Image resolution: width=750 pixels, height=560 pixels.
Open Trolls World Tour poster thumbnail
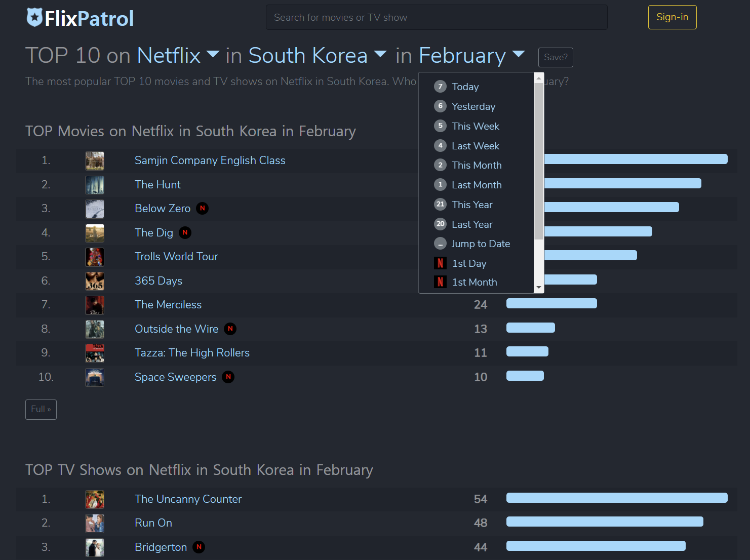pos(95,257)
